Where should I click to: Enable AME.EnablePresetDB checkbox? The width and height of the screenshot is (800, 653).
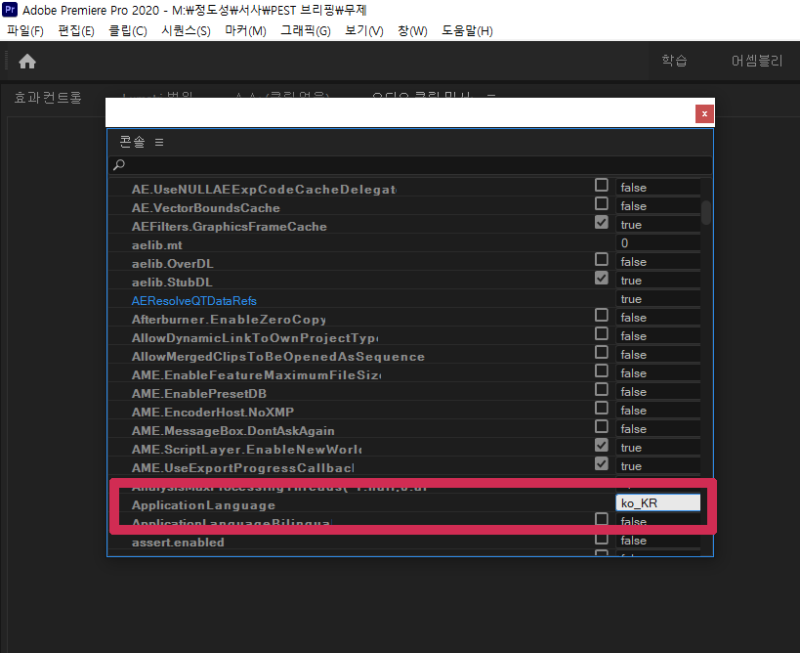pyautogui.click(x=602, y=389)
